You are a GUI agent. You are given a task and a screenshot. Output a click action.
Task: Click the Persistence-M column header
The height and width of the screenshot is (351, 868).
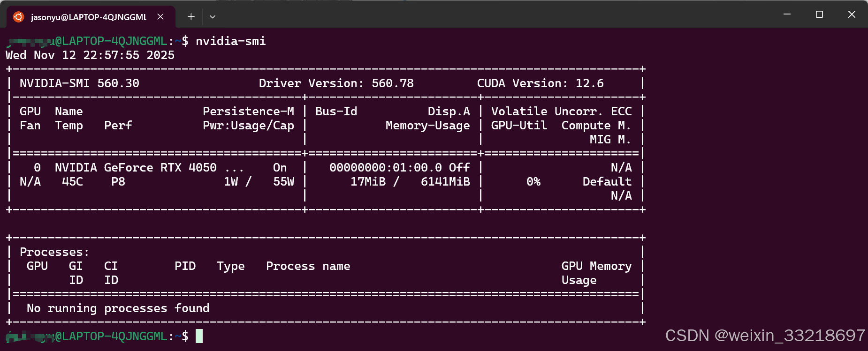pos(248,112)
